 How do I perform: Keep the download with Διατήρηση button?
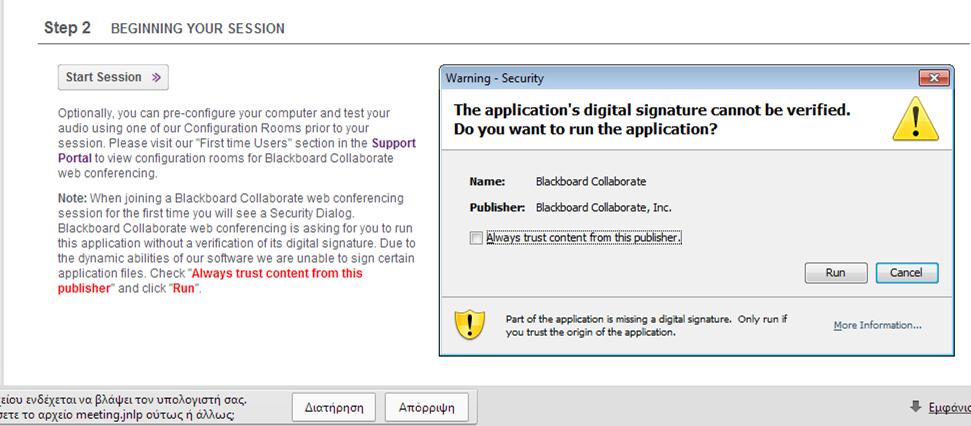tap(334, 408)
